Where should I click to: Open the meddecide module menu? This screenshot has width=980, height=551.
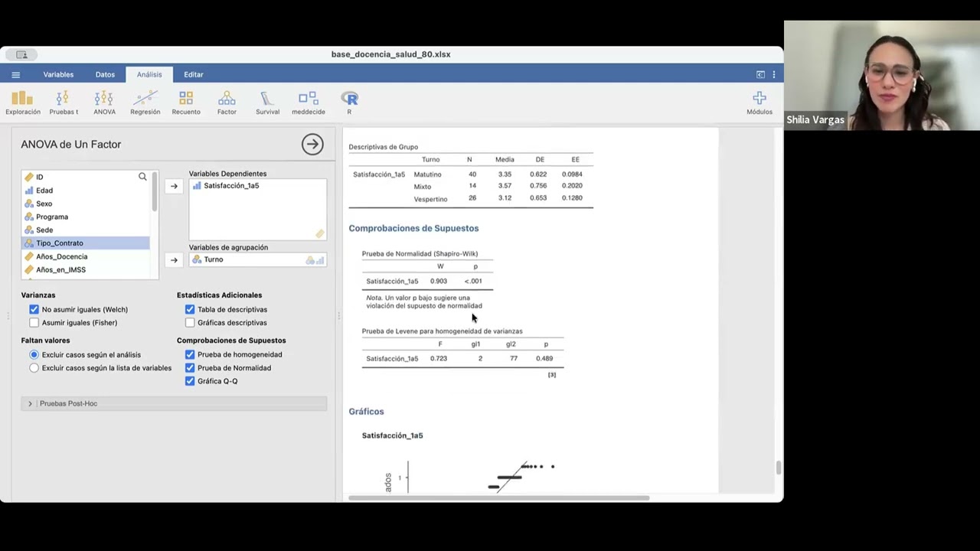click(309, 103)
